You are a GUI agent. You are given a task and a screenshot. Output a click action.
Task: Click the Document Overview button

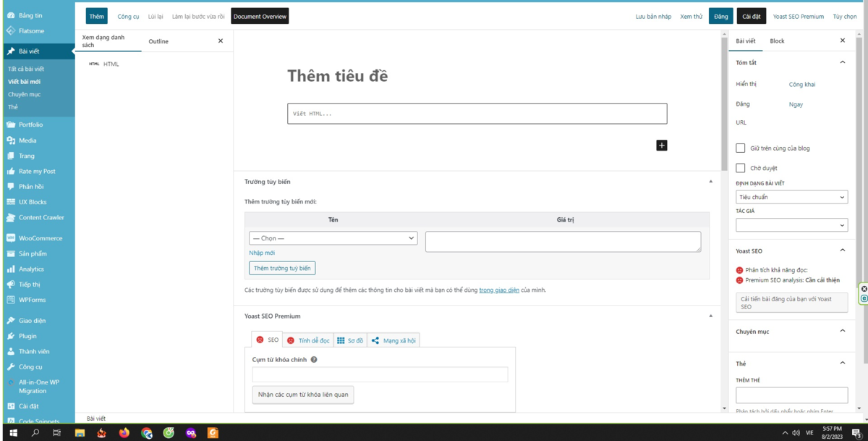pos(260,16)
